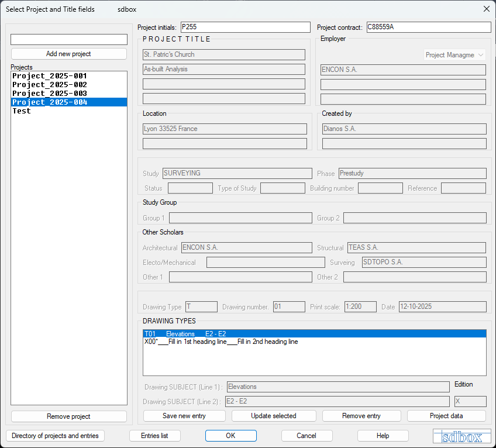Open the Help button
The height and width of the screenshot is (448, 496).
[x=383, y=436]
